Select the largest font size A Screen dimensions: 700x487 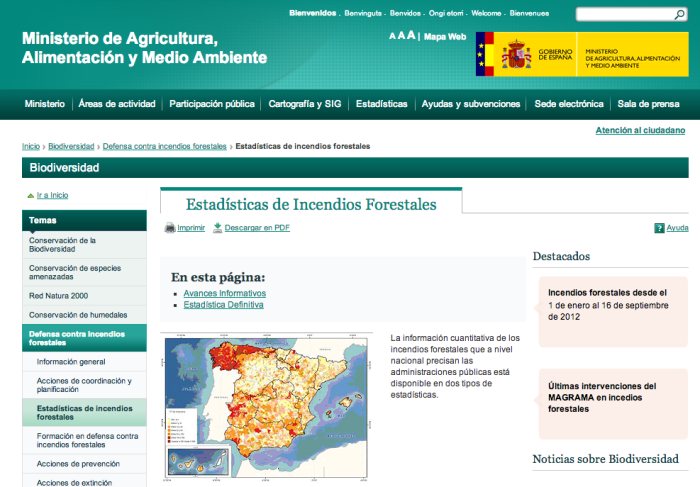click(x=411, y=35)
